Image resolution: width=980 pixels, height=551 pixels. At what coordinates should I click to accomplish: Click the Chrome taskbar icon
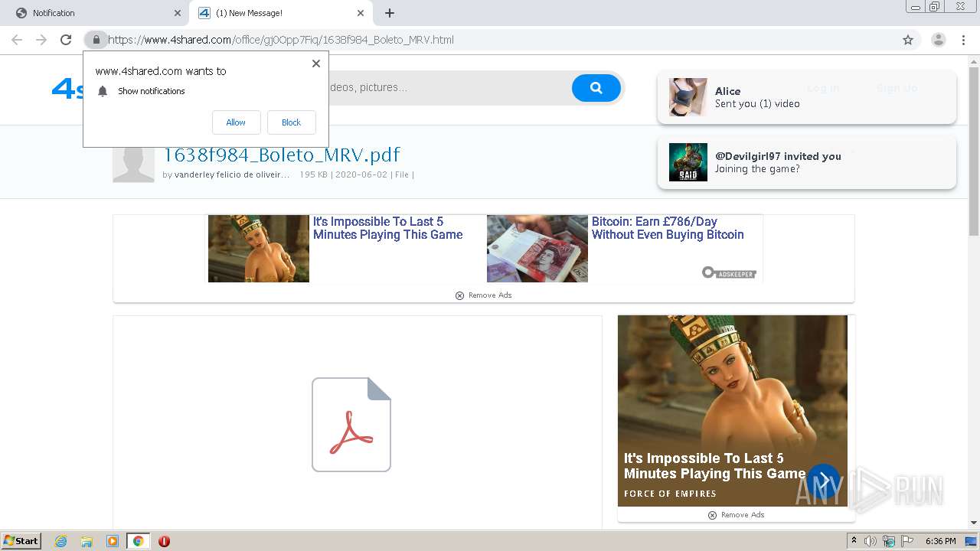[138, 541]
